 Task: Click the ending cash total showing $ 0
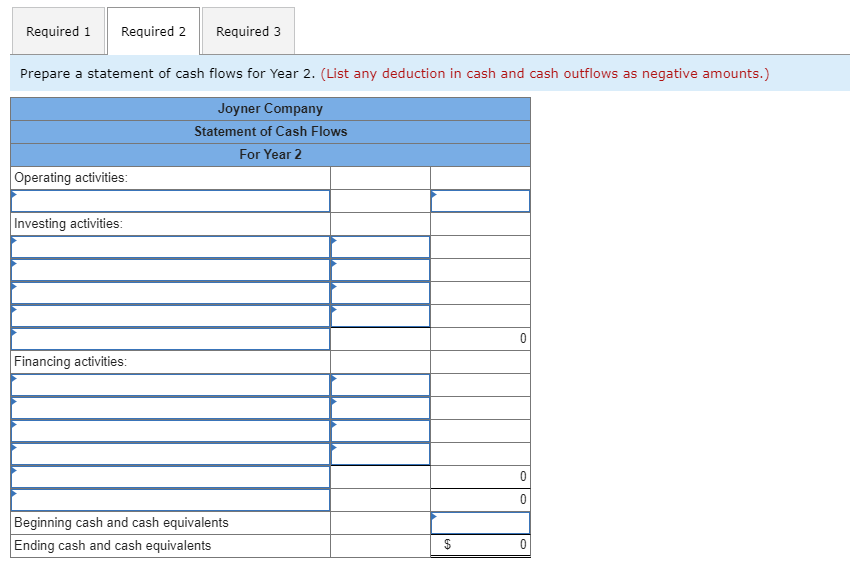point(480,545)
